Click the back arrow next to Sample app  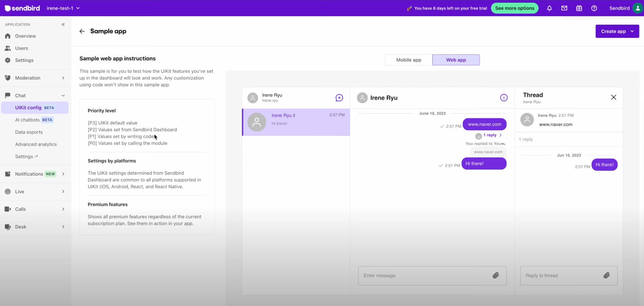(82, 31)
